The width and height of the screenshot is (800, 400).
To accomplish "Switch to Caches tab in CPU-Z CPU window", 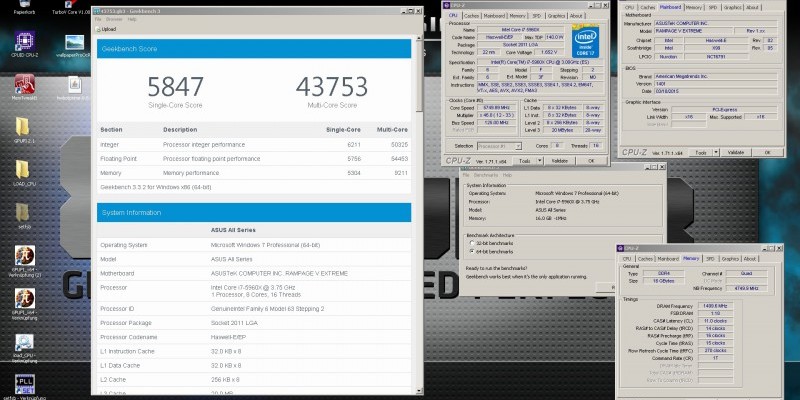I will (x=471, y=16).
